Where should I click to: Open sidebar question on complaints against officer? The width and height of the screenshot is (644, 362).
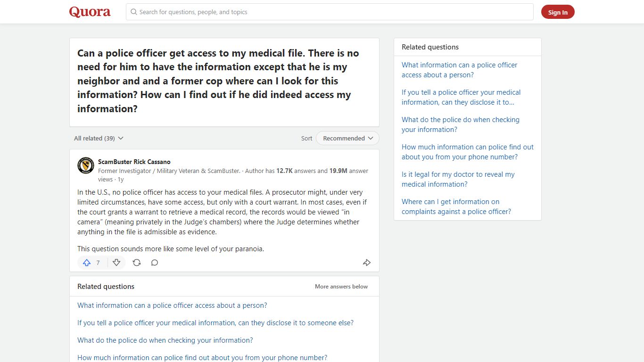coord(456,206)
